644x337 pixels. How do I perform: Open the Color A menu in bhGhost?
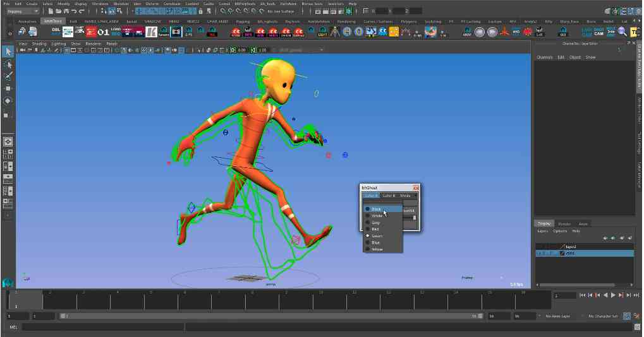click(371, 196)
